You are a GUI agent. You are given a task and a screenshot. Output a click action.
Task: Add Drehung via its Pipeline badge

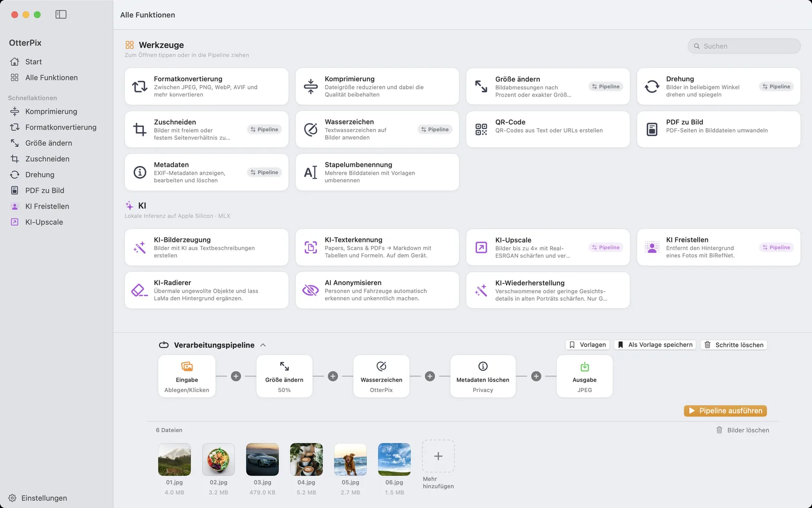[x=776, y=87]
